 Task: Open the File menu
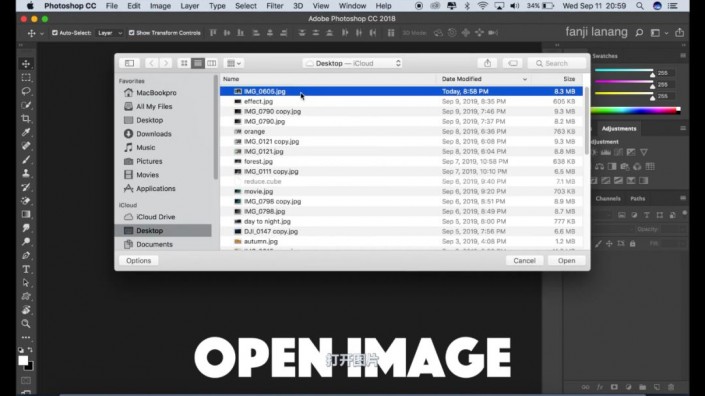point(112,6)
